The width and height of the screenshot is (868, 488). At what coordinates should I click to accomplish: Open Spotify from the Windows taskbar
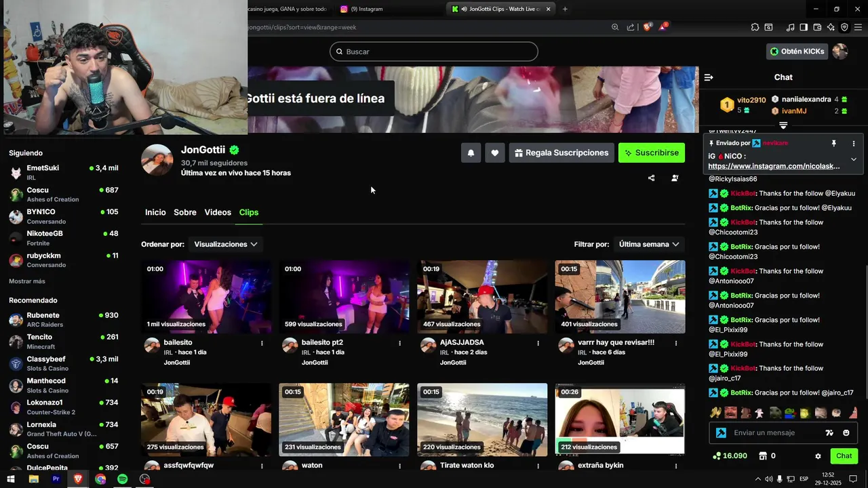[122, 479]
